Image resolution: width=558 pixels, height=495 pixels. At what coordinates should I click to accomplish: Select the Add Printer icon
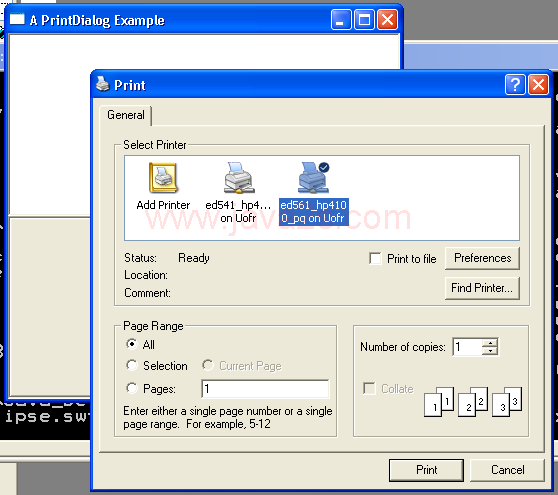pos(163,186)
